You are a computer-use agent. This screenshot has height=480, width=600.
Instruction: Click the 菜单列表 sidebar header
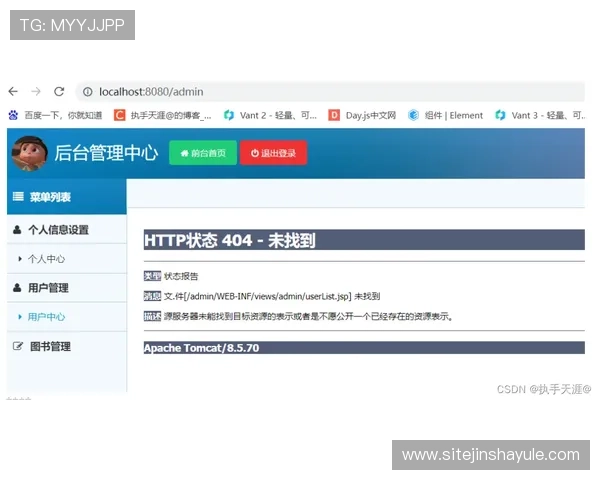(x=67, y=197)
